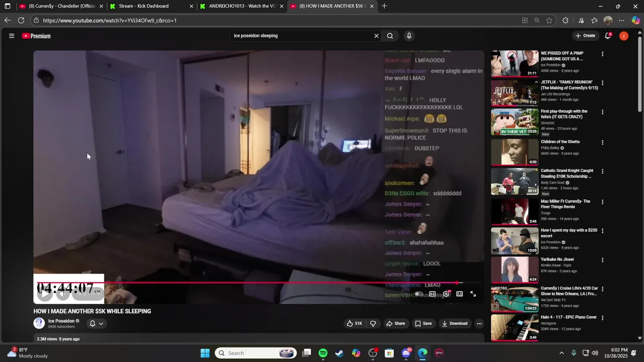Open the Edge 'Settings and more' ellipsis menu
The image size is (644, 362).
point(621,21)
